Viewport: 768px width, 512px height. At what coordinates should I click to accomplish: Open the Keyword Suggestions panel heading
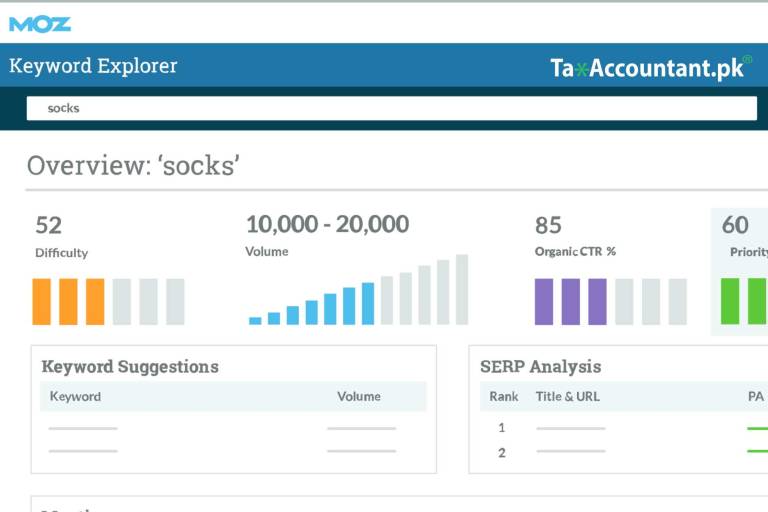tap(130, 366)
